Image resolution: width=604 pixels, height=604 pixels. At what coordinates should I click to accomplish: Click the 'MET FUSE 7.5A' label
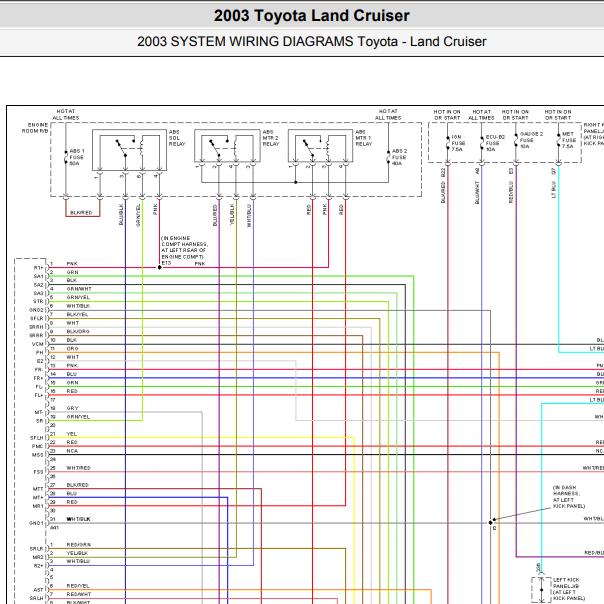click(x=569, y=140)
